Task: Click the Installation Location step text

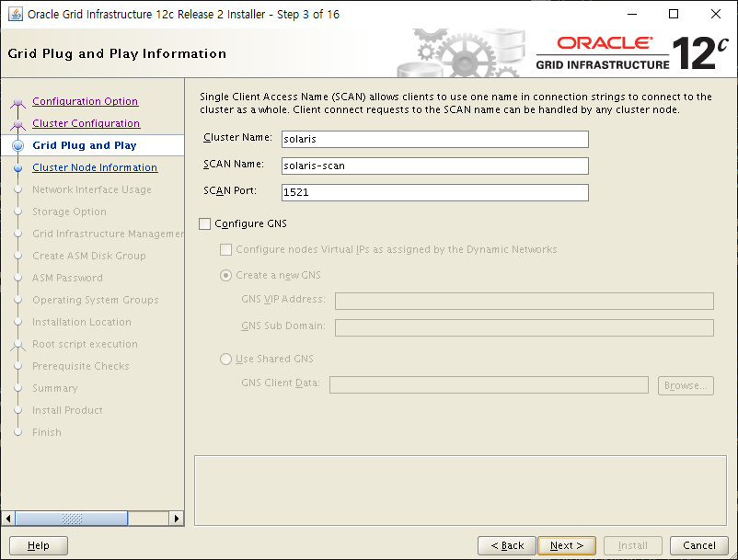Action: coord(82,322)
